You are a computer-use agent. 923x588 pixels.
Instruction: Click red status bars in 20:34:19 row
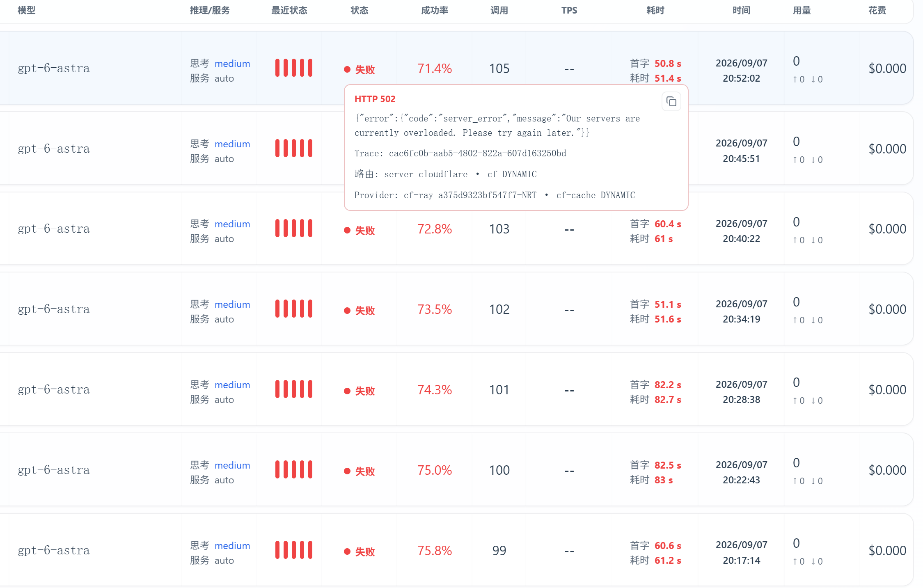tap(294, 309)
